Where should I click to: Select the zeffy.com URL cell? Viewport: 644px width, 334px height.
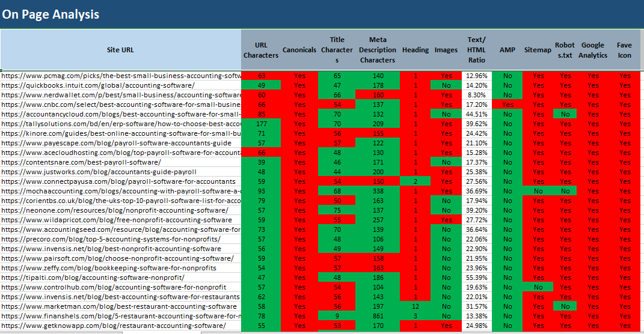[x=121, y=268]
